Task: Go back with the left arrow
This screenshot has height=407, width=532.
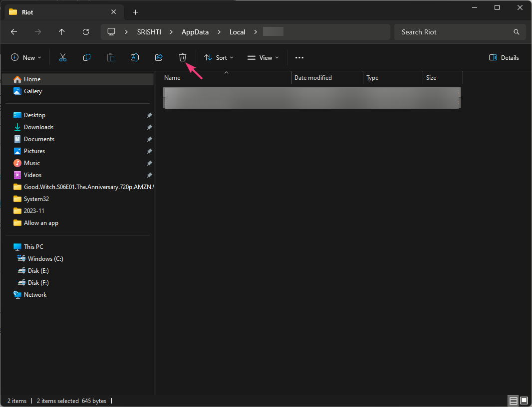Action: pyautogui.click(x=14, y=32)
